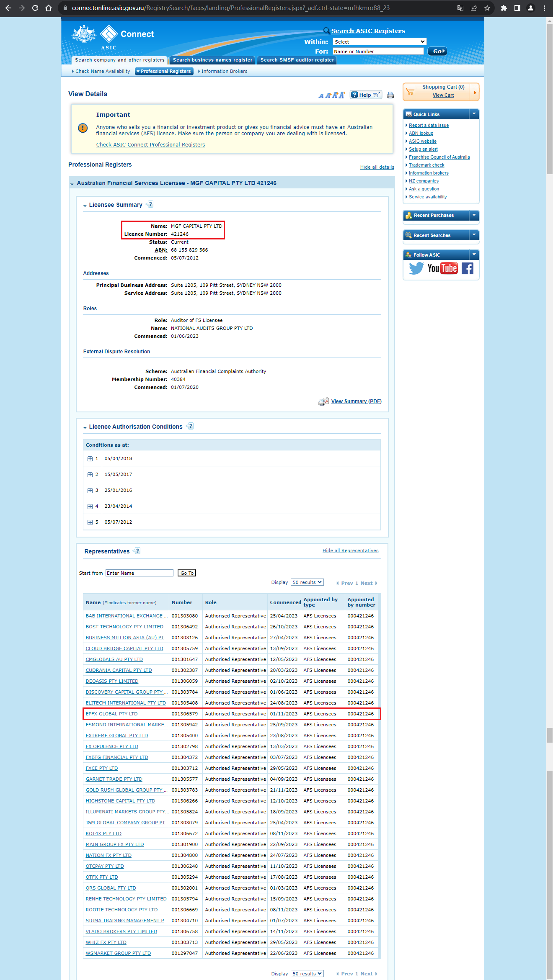Reload the page with refresh icon

pyautogui.click(x=35, y=8)
